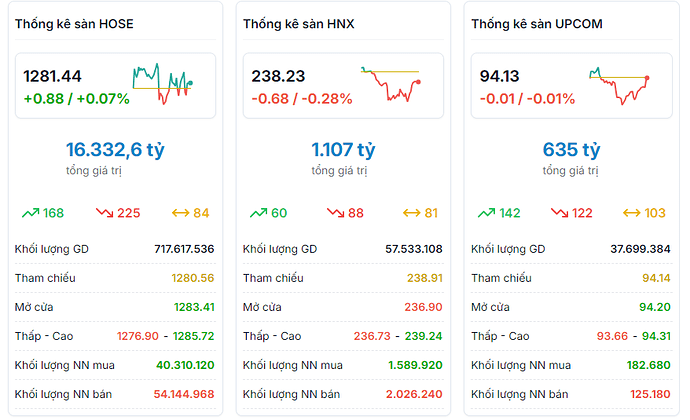The image size is (690, 420).
Task: Click the HNX unchanged sideways-arrow icon
Action: (409, 213)
